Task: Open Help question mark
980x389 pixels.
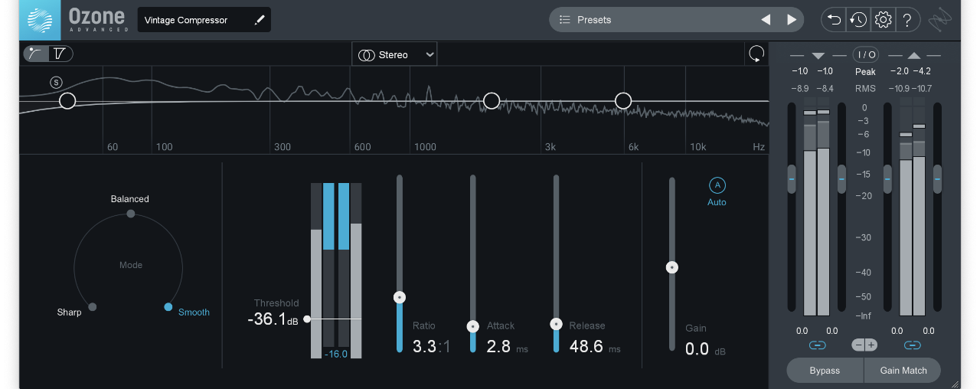Action: click(907, 20)
